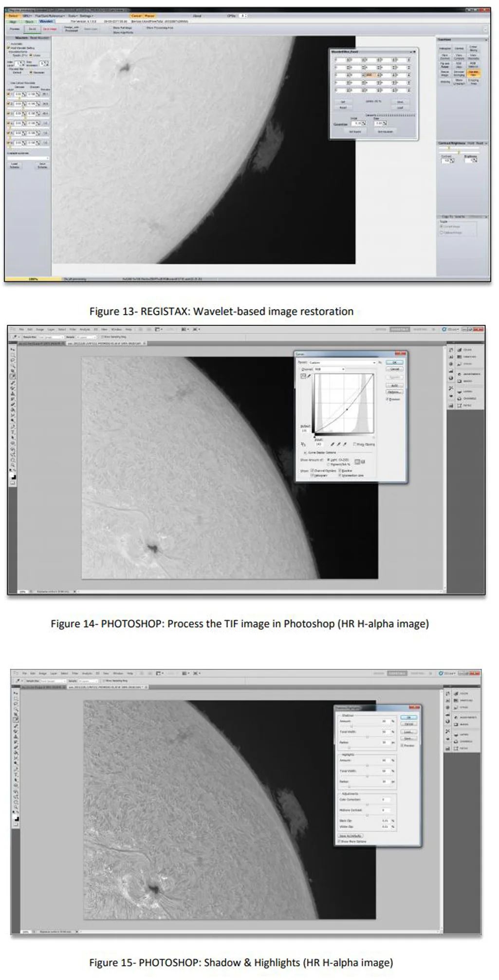Toggle Hold Wavelet Setting checkbox in Registax

click(x=8, y=48)
